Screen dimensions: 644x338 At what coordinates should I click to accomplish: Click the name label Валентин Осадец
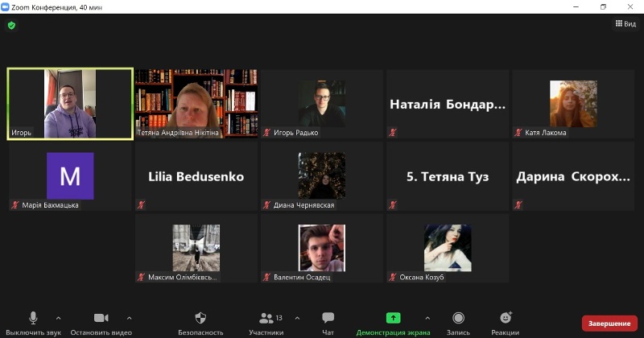302,277
